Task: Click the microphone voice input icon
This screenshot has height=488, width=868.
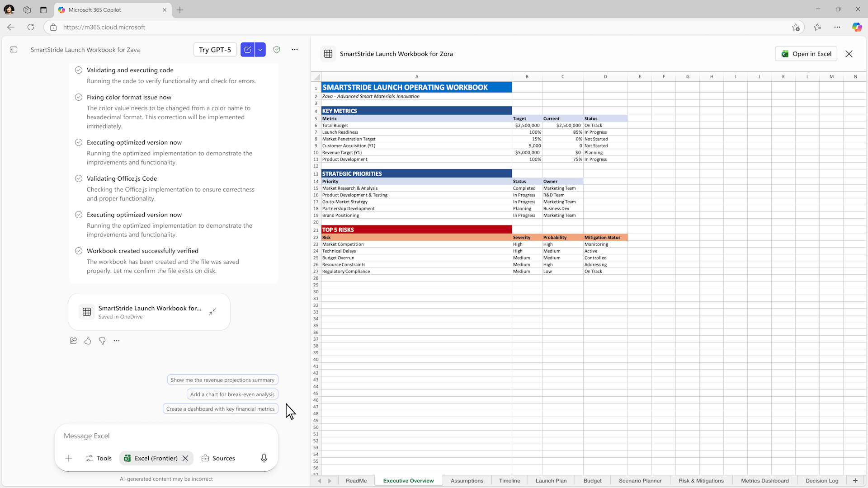Action: 264,458
